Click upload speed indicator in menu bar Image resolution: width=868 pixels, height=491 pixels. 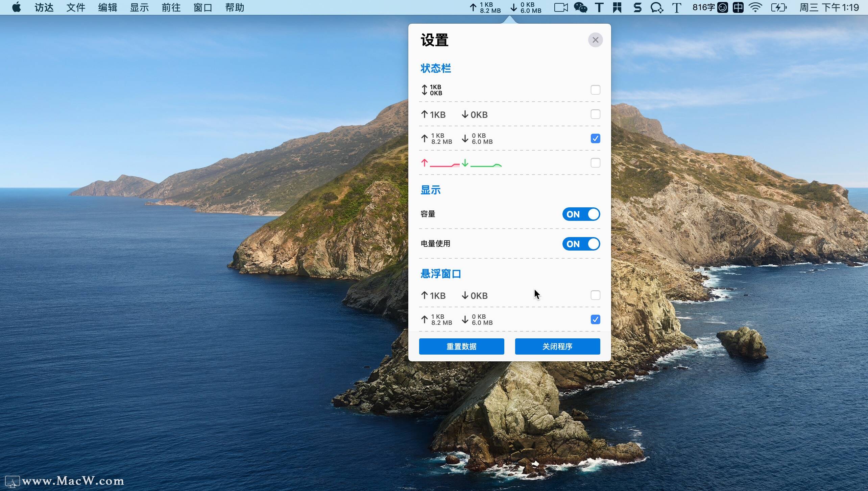click(x=485, y=7)
